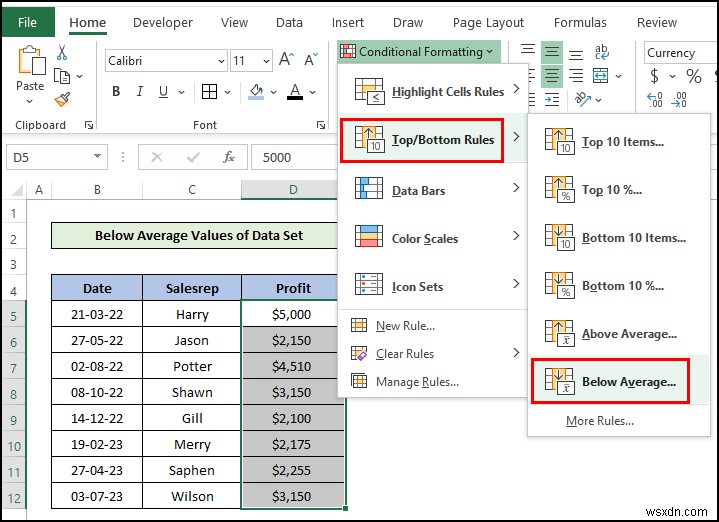
Task: Toggle Middle Align alignment
Action: click(552, 51)
